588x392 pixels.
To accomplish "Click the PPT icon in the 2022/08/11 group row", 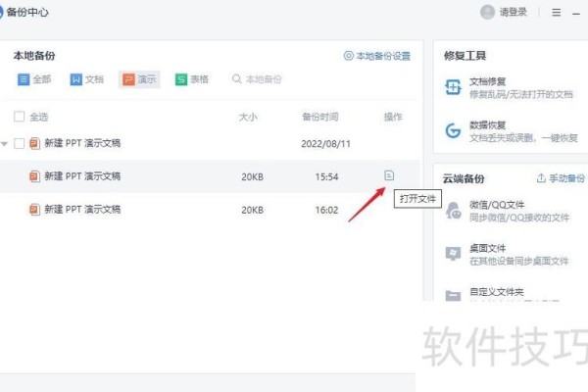I will 34,143.
